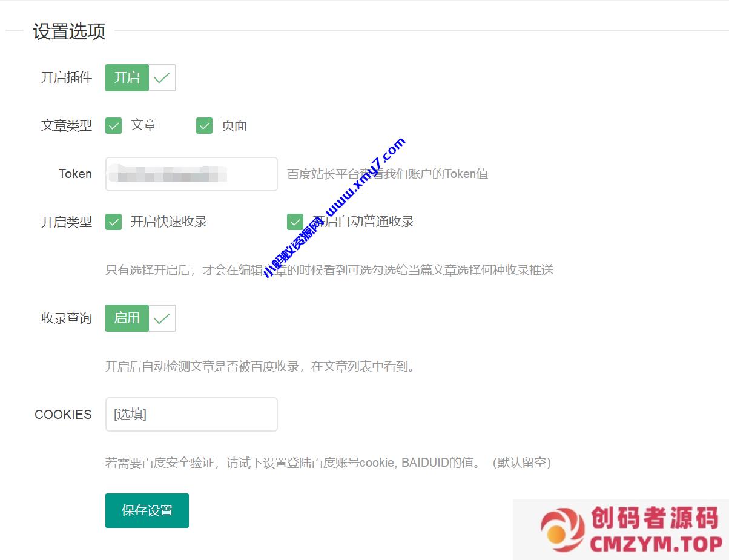Click the COOKIES field label
The width and height of the screenshot is (729, 560).
64,415
